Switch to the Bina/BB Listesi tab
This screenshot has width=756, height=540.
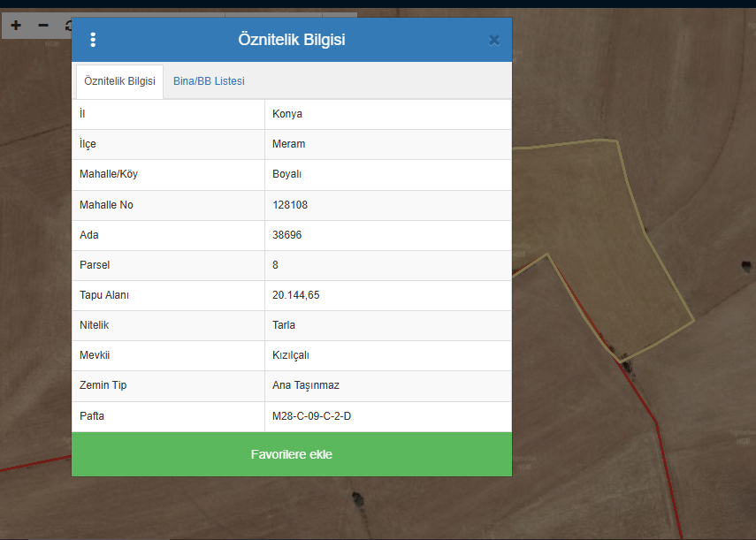point(209,81)
